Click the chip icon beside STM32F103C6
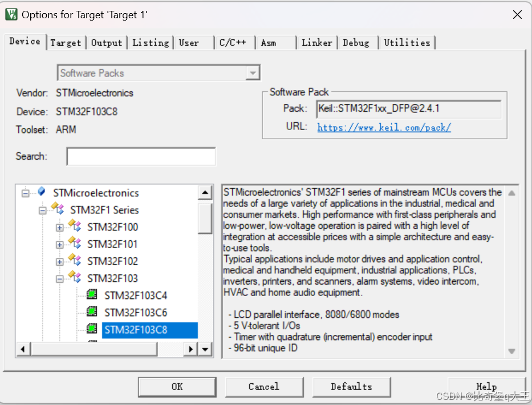The height and width of the screenshot is (405, 532). pyautogui.click(x=92, y=311)
